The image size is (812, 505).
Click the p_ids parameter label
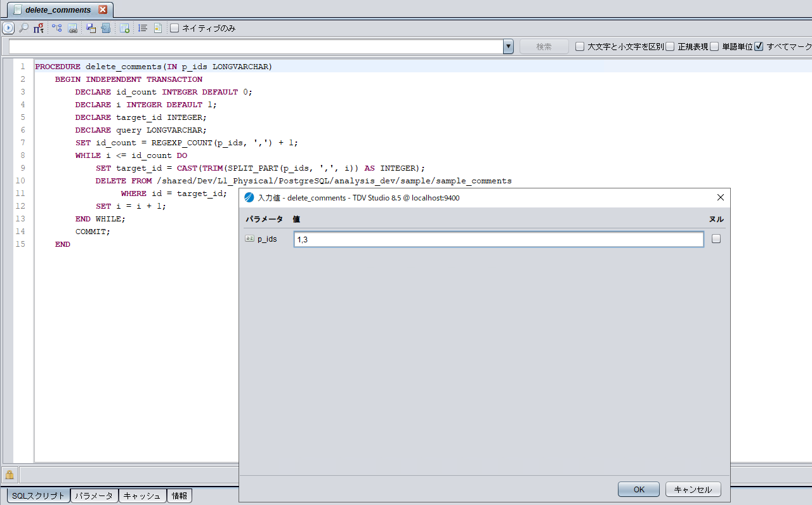click(x=267, y=239)
